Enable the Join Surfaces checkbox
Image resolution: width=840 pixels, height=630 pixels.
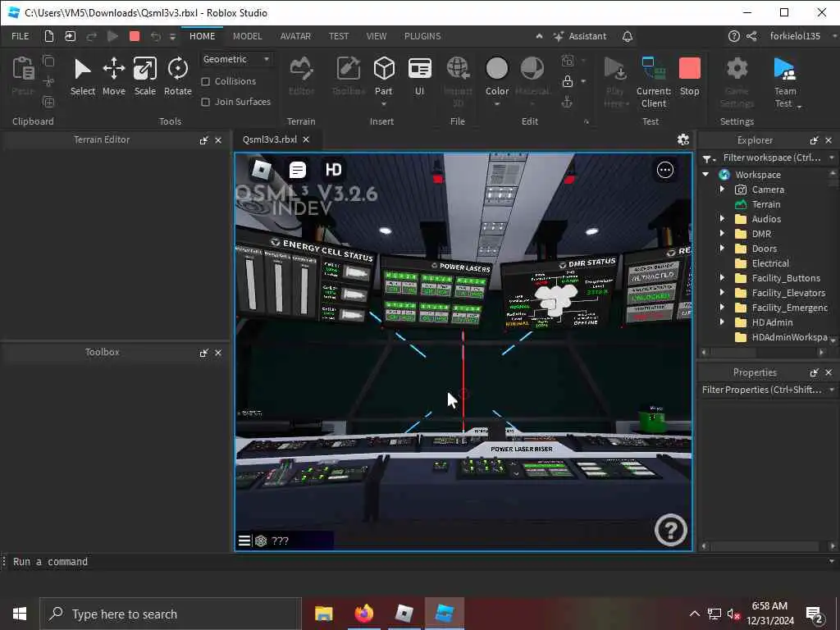[x=205, y=102]
